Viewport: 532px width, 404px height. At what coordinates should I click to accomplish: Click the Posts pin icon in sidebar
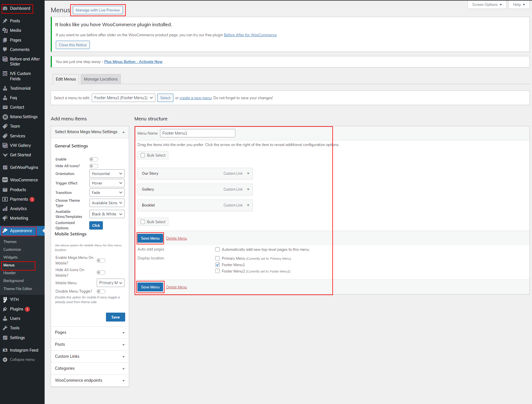(5, 21)
